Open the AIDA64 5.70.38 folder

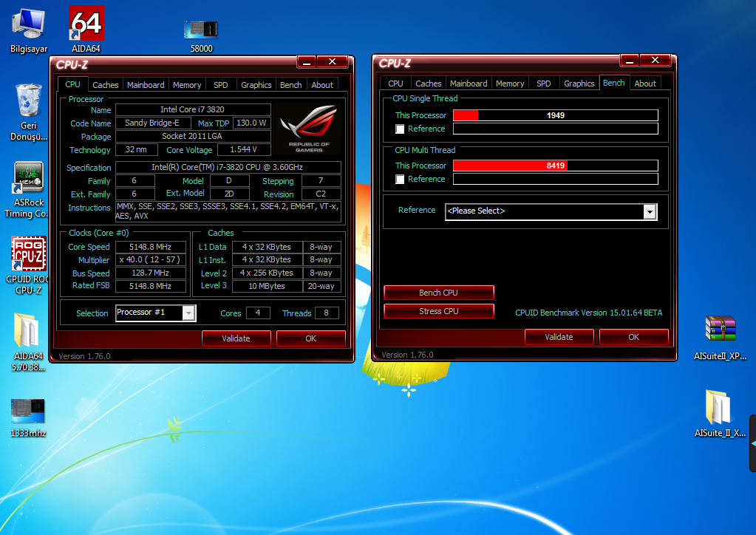[x=28, y=341]
